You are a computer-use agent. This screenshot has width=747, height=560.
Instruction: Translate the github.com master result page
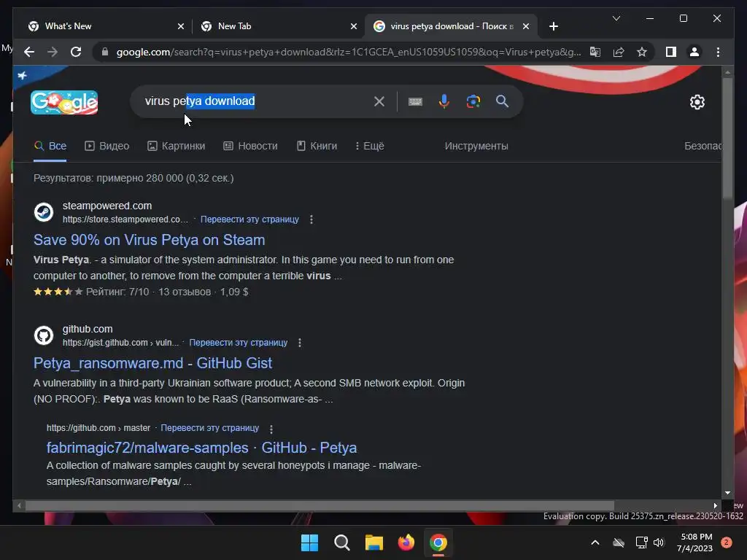209,428
